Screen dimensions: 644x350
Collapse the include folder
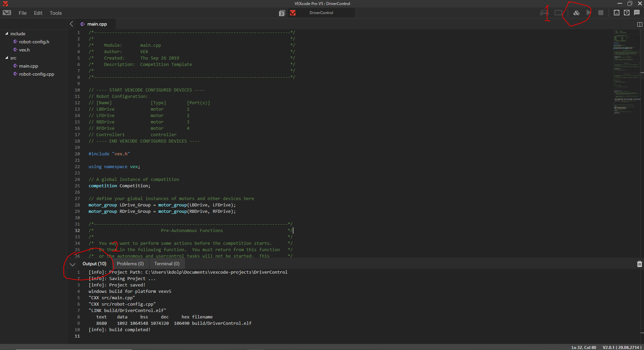(x=7, y=34)
